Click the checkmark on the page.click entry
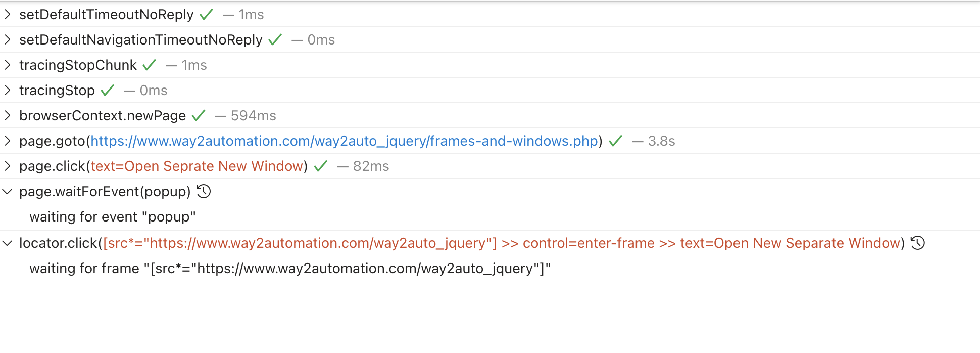980x353 pixels. point(320,166)
